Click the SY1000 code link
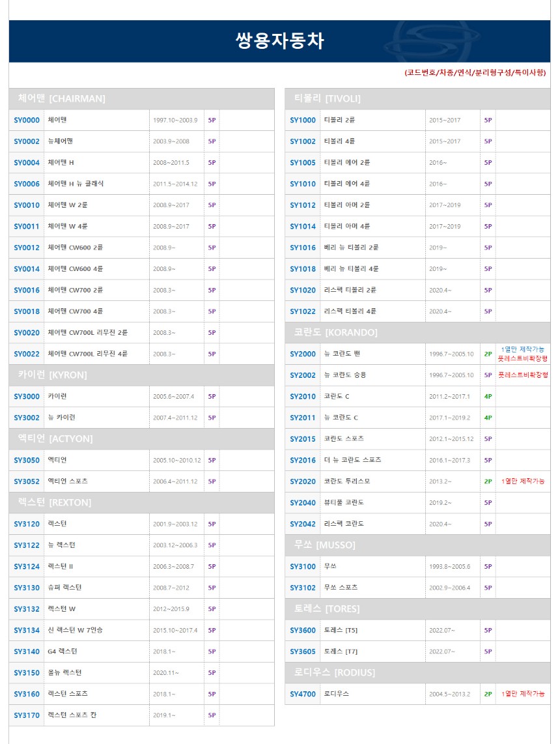 tap(303, 121)
